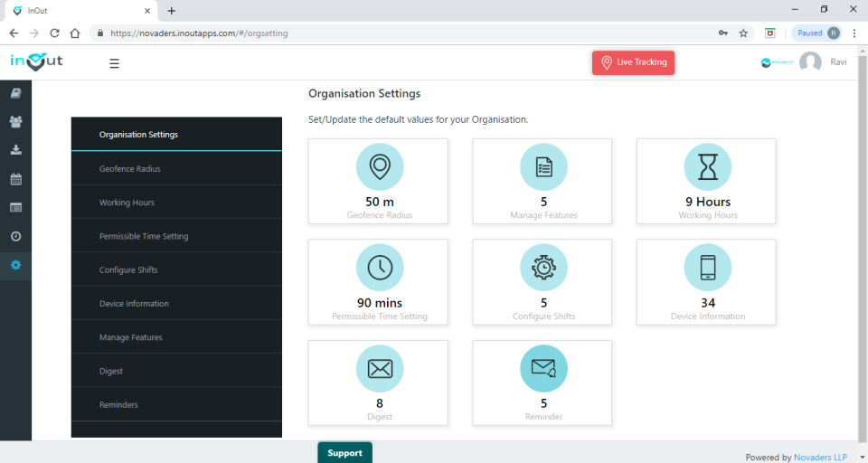Click the Reminder envelope bell icon
Viewport: 868px width, 463px height.
pos(543,368)
